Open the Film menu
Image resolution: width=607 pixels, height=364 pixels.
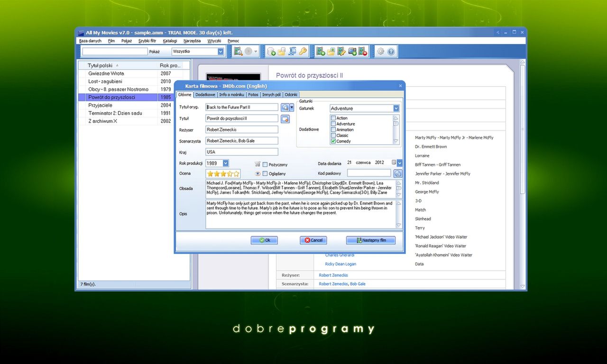click(111, 41)
